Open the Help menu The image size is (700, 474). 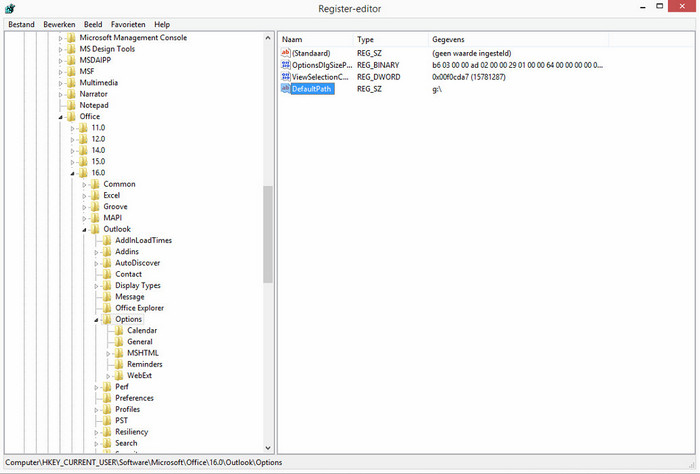tap(162, 25)
